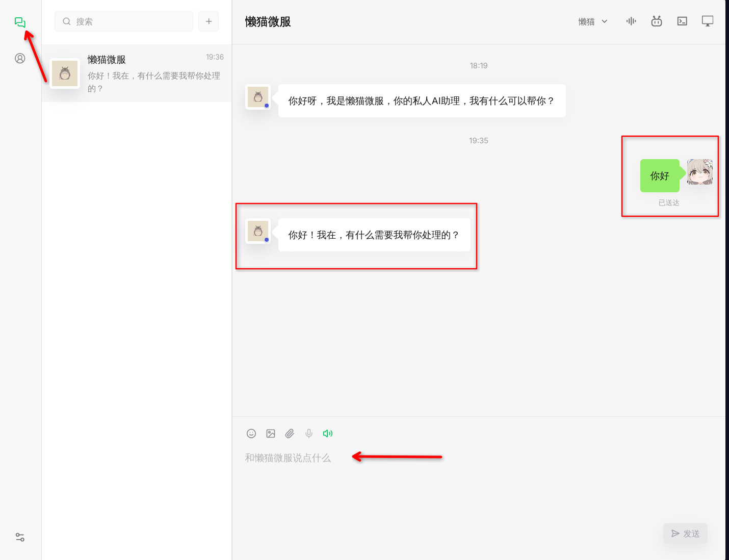Click the user anime avatar beside 你好
This screenshot has height=560, width=729.
pos(700,172)
